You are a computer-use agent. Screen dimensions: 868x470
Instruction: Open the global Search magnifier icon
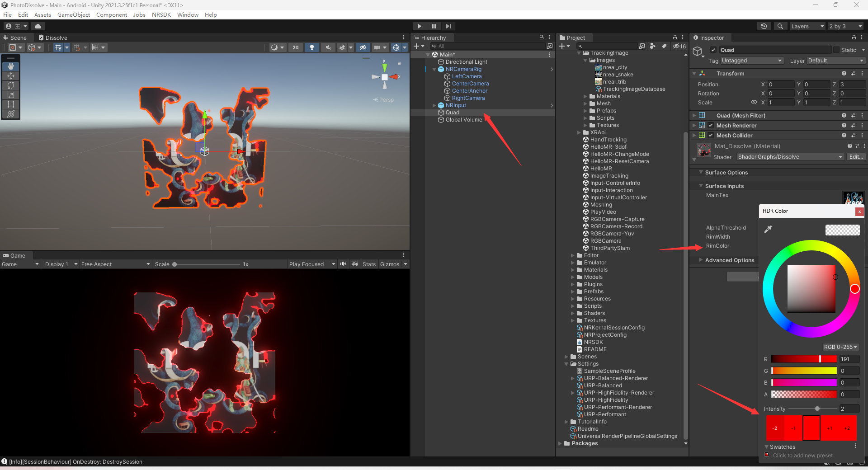780,26
